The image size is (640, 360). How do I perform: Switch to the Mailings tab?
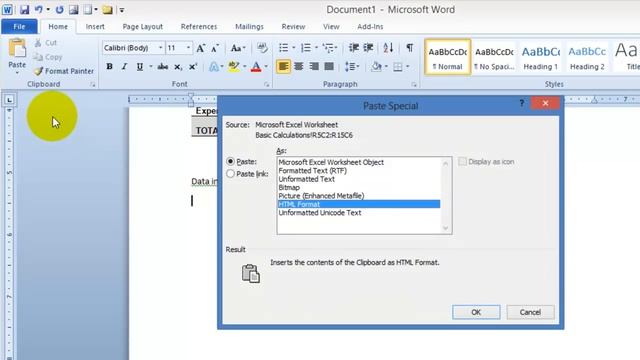click(x=249, y=27)
